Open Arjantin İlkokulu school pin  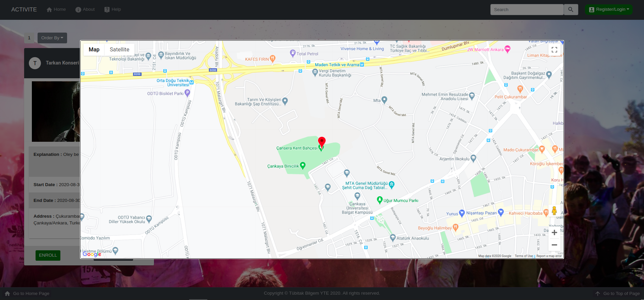pos(473,158)
